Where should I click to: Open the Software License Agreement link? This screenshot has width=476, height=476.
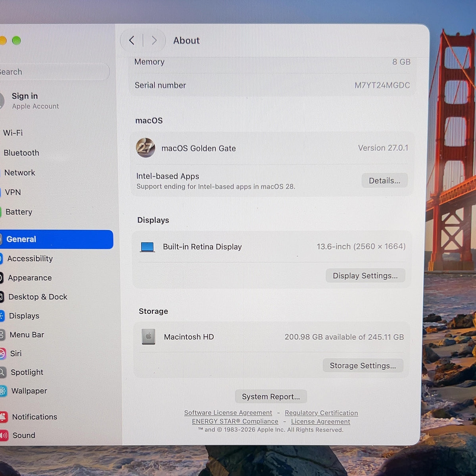[x=228, y=413]
